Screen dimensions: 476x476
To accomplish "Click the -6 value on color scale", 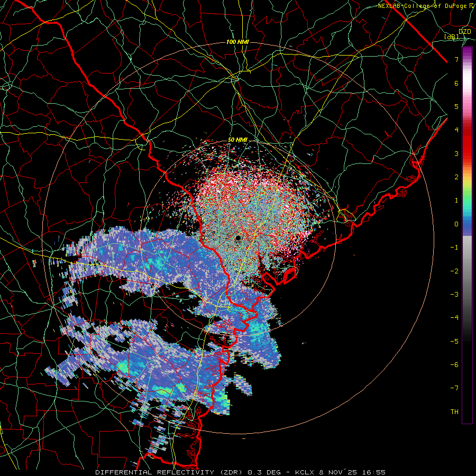I will click(454, 365).
